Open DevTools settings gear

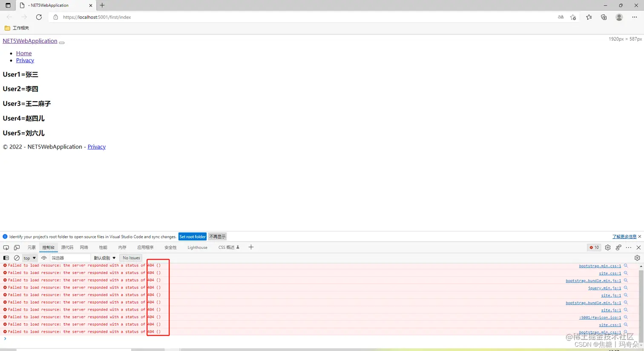click(x=608, y=248)
